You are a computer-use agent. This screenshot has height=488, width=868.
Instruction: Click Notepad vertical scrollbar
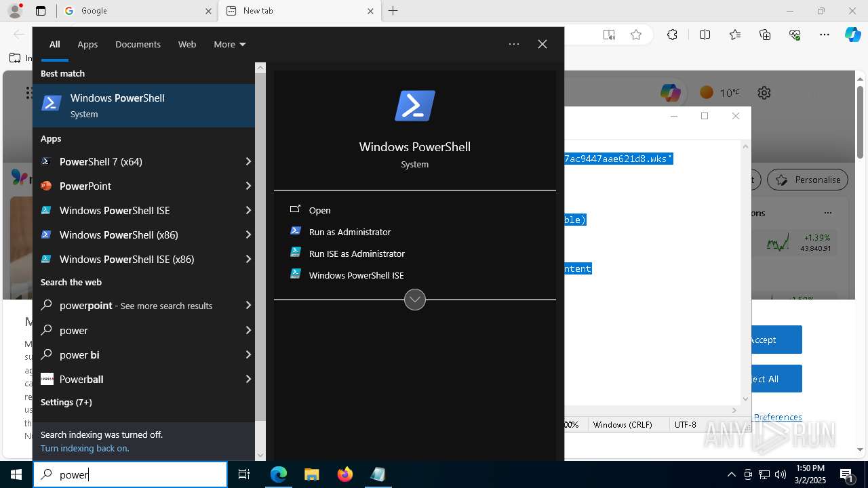click(x=746, y=272)
